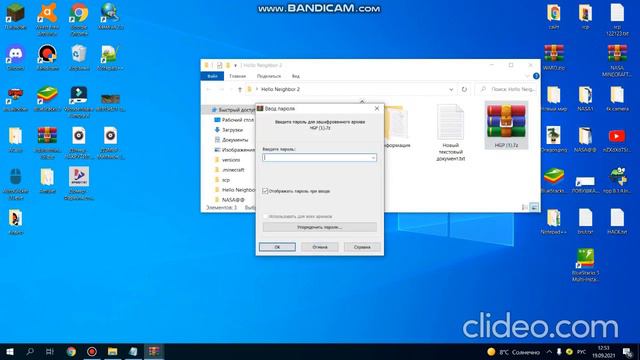The height and width of the screenshot is (360, 640).
Task: Open the Поделиться ribbon tab in Explorer
Action: [269, 76]
